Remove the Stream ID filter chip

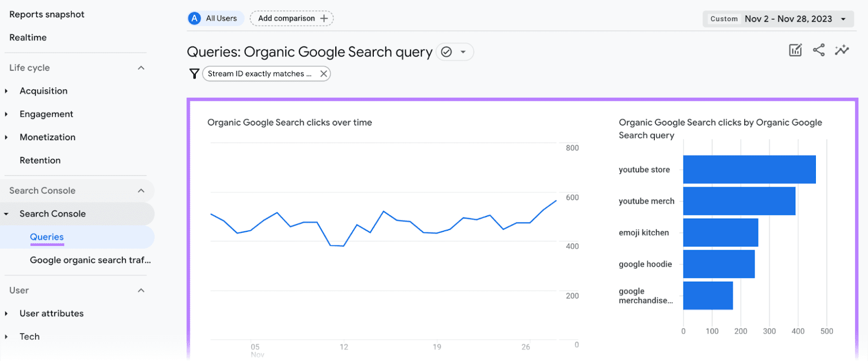tap(323, 74)
